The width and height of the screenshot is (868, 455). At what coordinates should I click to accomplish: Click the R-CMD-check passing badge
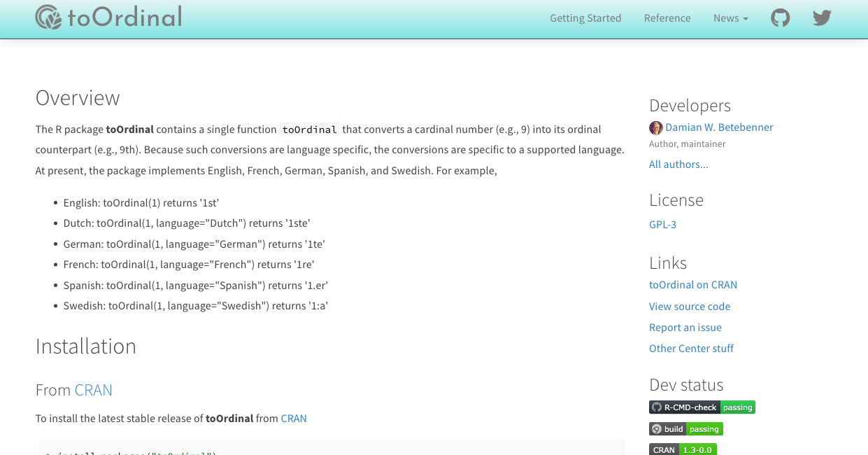(x=702, y=407)
